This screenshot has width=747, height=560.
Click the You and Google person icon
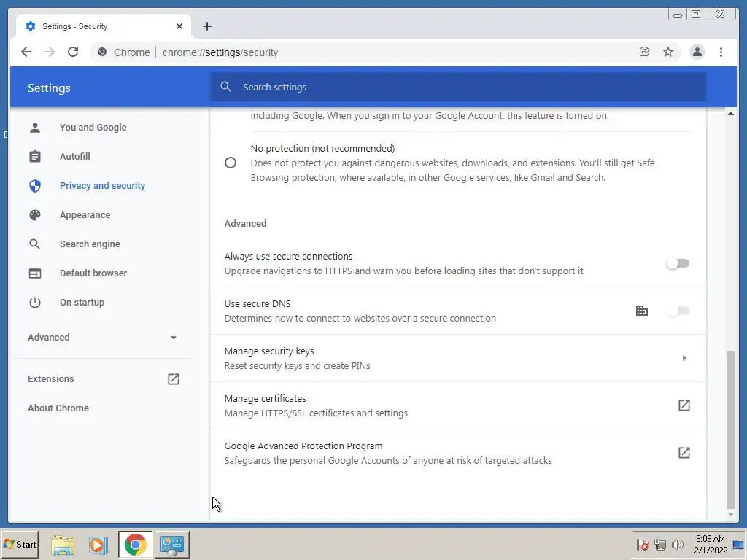[x=35, y=127]
